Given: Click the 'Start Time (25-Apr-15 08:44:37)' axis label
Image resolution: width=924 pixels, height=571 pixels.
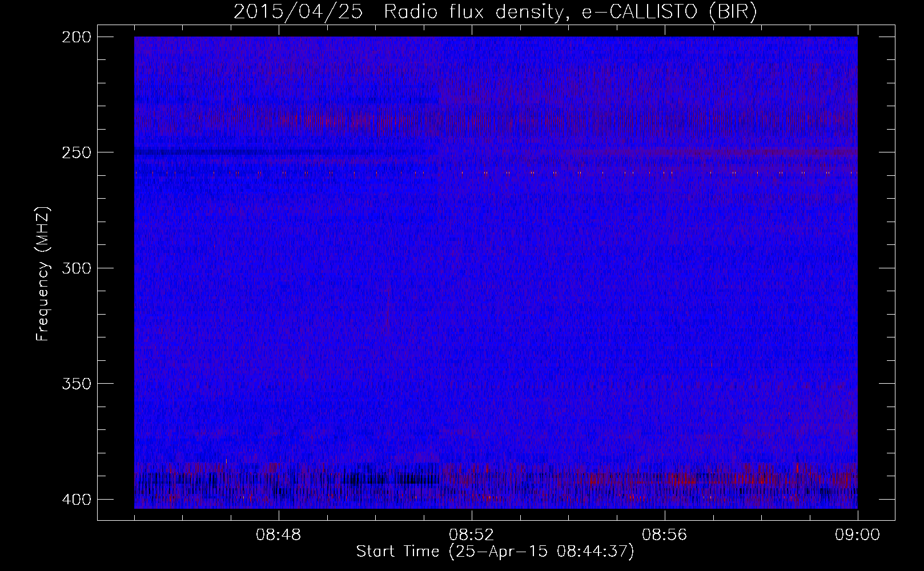Looking at the screenshot, I should (495, 552).
